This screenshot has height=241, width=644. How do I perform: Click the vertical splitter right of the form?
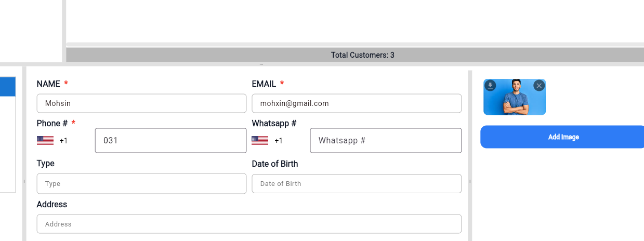[x=470, y=181]
